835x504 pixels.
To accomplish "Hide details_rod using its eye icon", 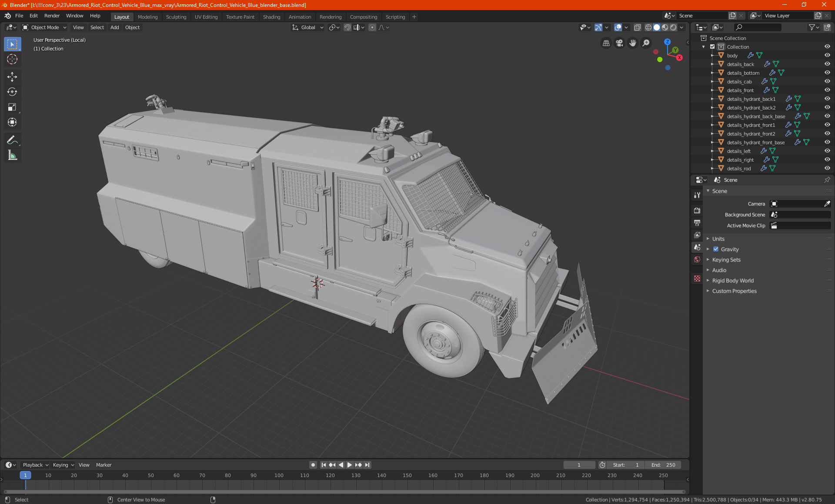I will (x=827, y=169).
